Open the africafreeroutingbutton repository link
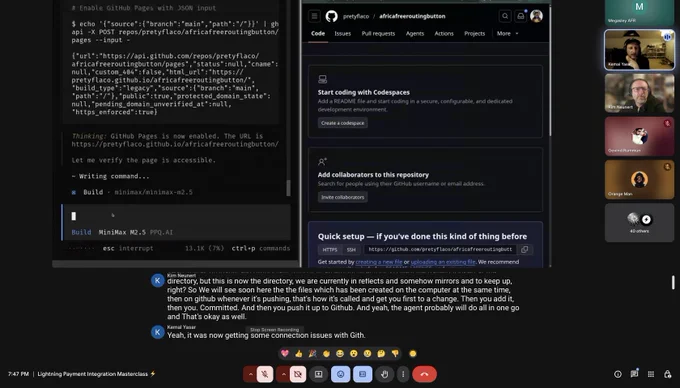Viewport: 680px width, 388px height. click(412, 16)
